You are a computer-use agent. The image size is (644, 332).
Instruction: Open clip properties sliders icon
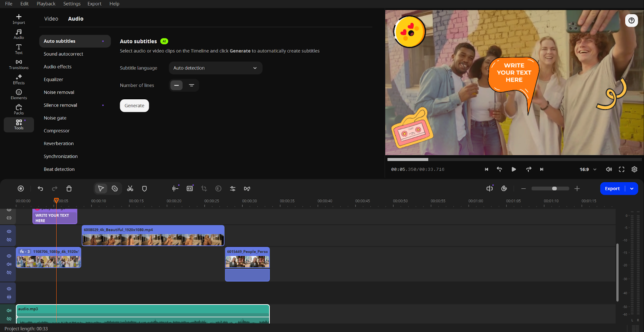[233, 189]
